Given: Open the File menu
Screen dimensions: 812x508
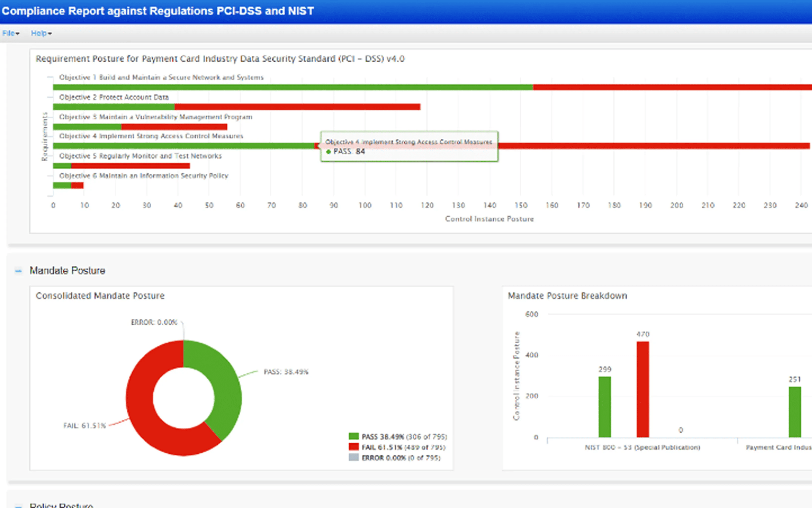Looking at the screenshot, I should [9, 33].
